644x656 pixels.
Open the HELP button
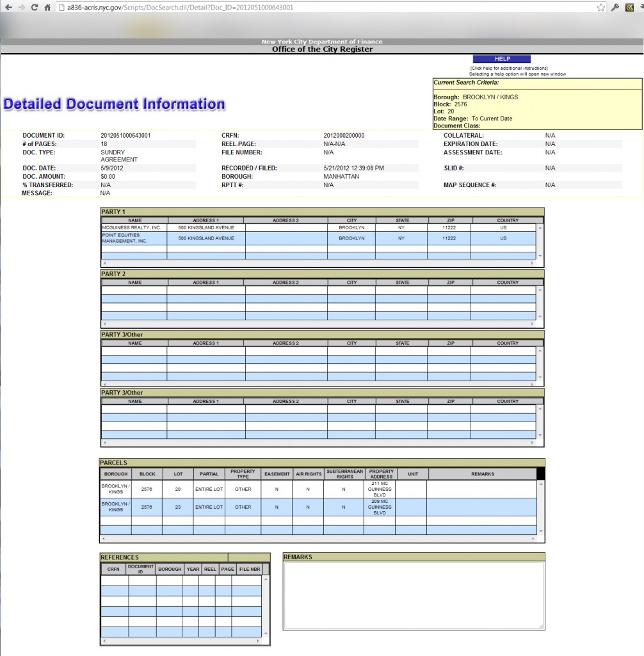502,59
